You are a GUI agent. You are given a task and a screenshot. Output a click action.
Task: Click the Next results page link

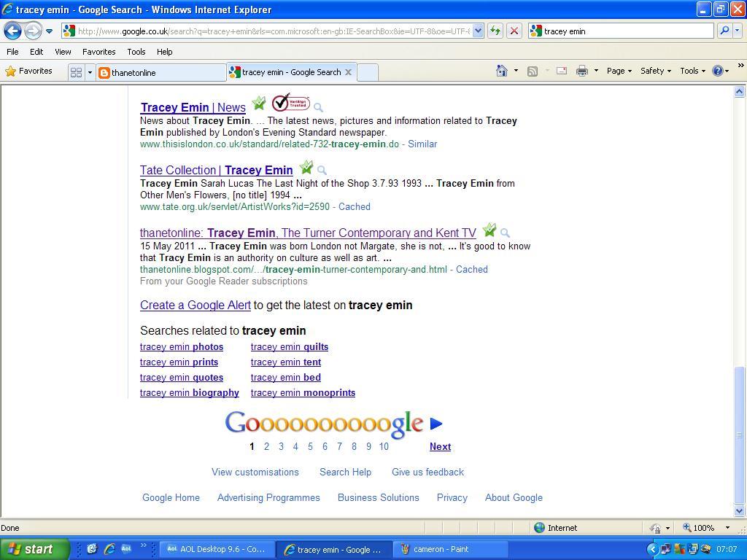click(x=440, y=447)
